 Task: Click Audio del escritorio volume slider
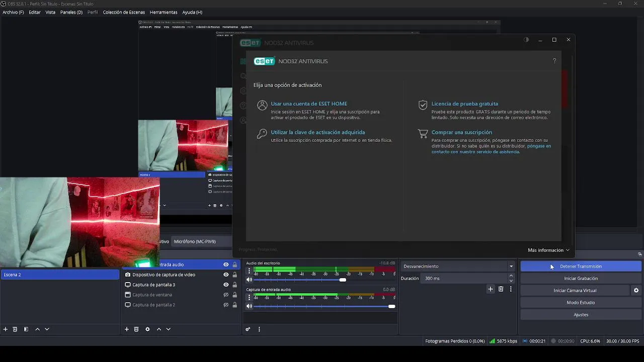point(325,280)
